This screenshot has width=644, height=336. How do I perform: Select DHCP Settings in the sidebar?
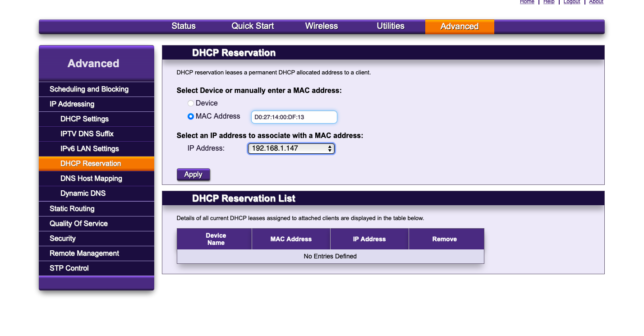(x=84, y=119)
